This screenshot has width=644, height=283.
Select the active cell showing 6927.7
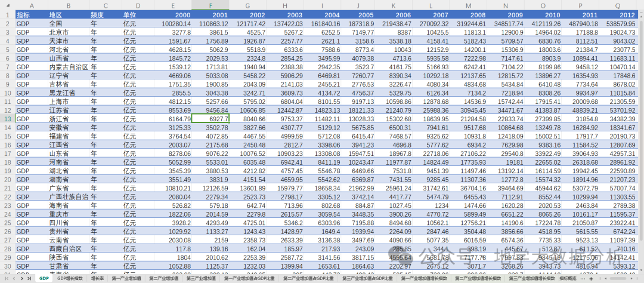tap(210, 119)
